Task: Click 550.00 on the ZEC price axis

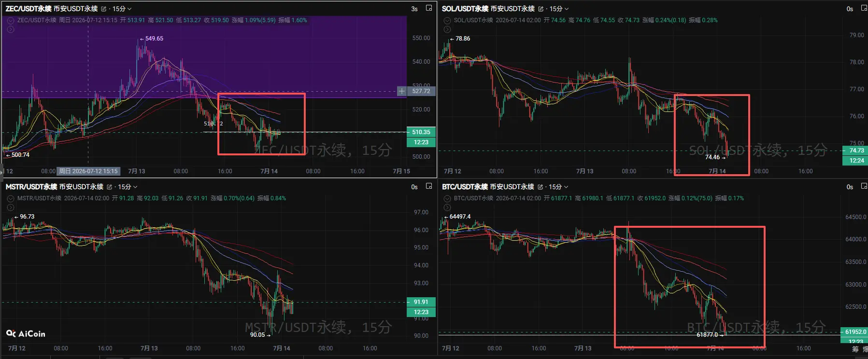Action: (421, 38)
